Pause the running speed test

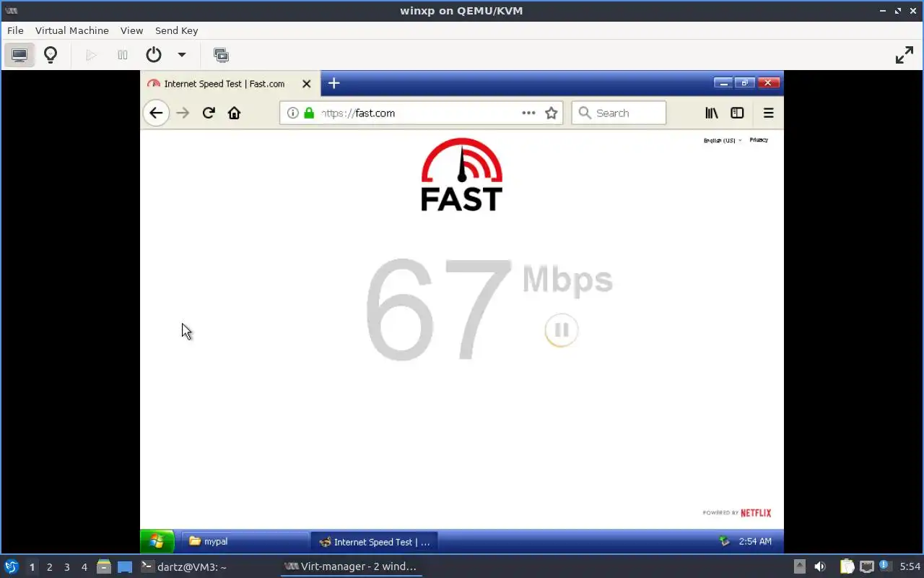(x=561, y=330)
